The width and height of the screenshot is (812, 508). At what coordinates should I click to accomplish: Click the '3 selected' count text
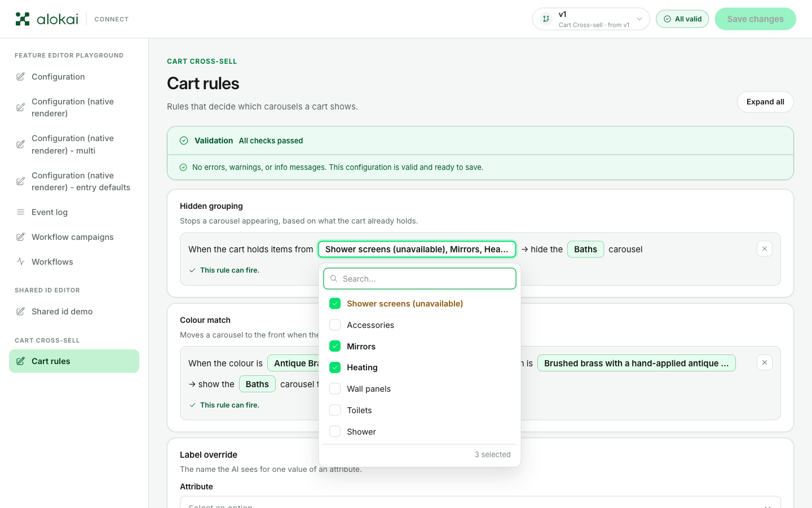point(492,455)
